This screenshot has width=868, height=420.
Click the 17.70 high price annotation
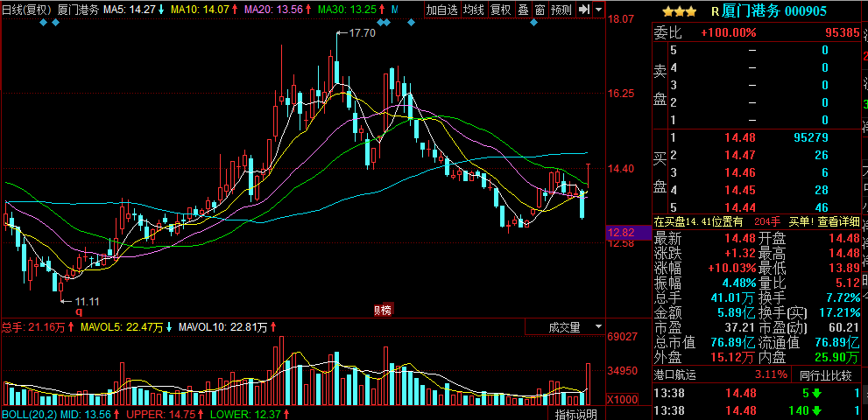363,33
